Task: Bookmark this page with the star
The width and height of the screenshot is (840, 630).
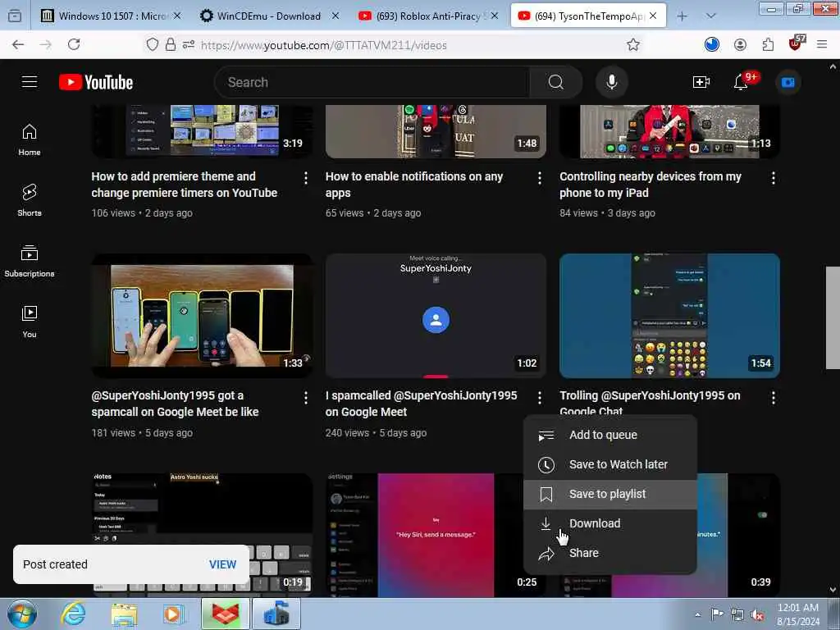Action: (x=633, y=45)
